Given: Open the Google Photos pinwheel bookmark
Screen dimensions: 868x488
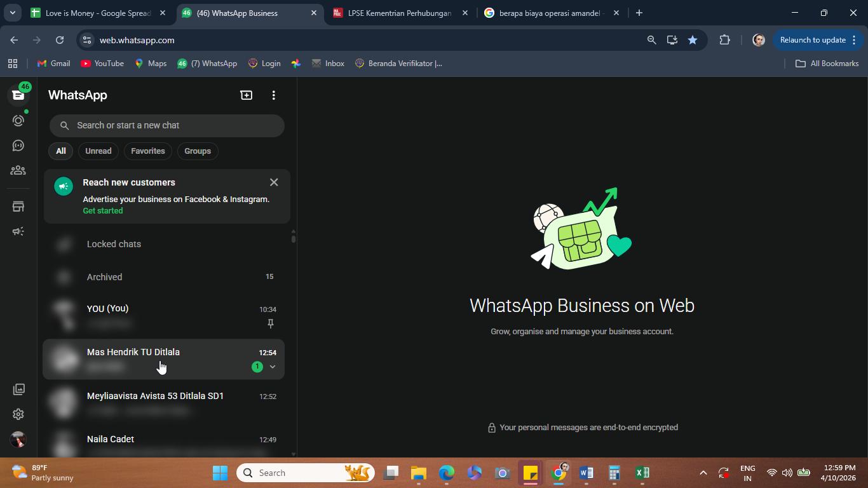Looking at the screenshot, I should click(x=296, y=64).
